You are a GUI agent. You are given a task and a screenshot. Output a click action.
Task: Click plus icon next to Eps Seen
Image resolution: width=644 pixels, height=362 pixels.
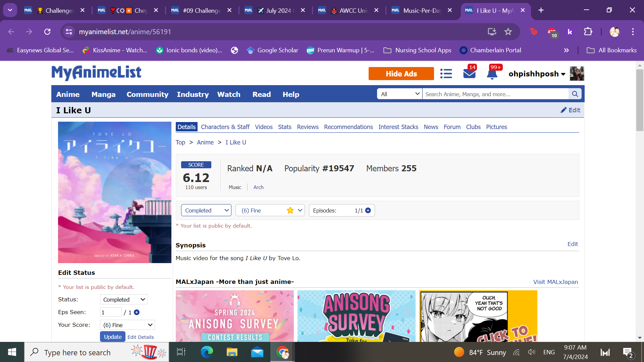pos(137,312)
